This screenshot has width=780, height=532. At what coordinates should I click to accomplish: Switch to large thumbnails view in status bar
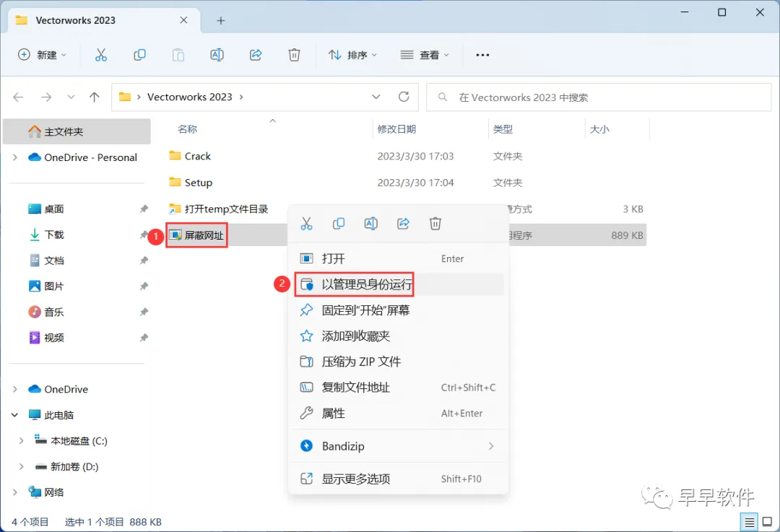[767, 522]
